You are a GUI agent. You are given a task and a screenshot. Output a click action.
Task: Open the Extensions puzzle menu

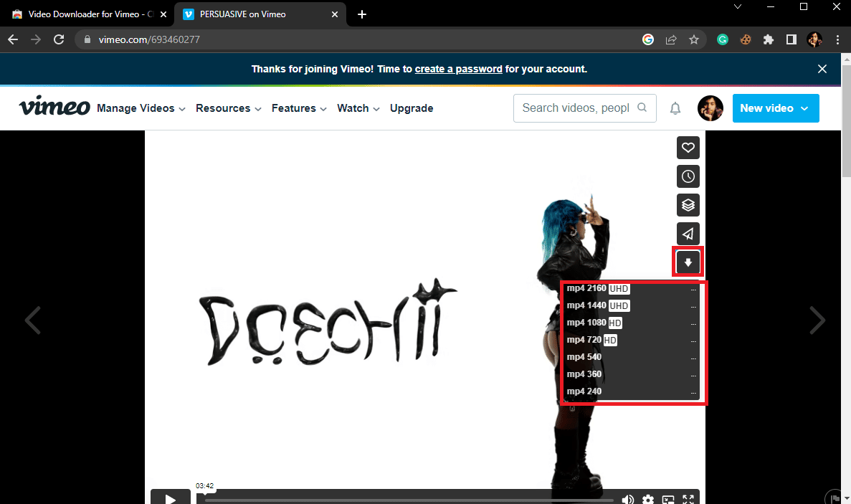pos(769,39)
